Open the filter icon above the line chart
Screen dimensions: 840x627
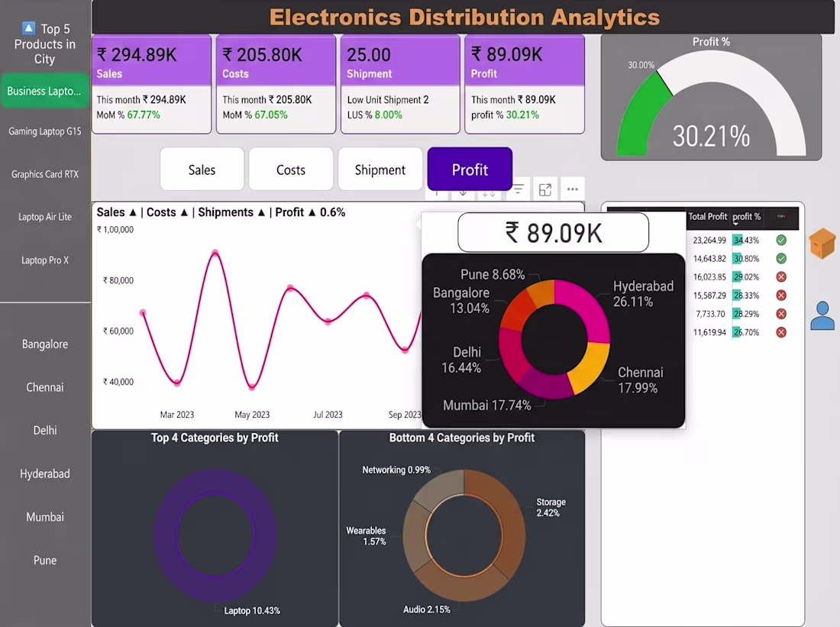518,189
